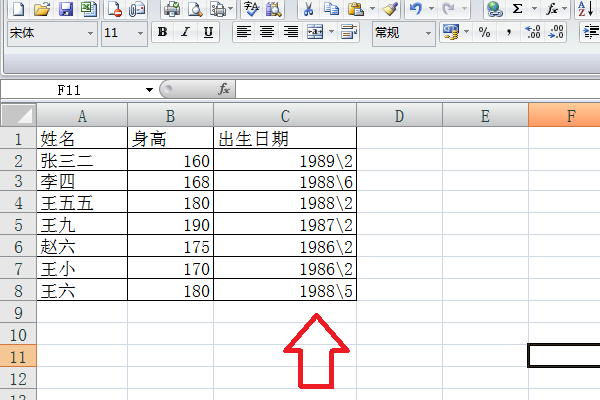The width and height of the screenshot is (600, 400).
Task: Open the research books magnifier tool
Action: click(x=274, y=9)
